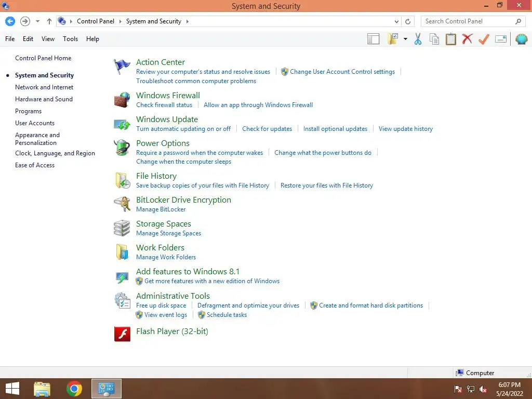
Task: Click Change User Account Control settings
Action: tap(342, 72)
